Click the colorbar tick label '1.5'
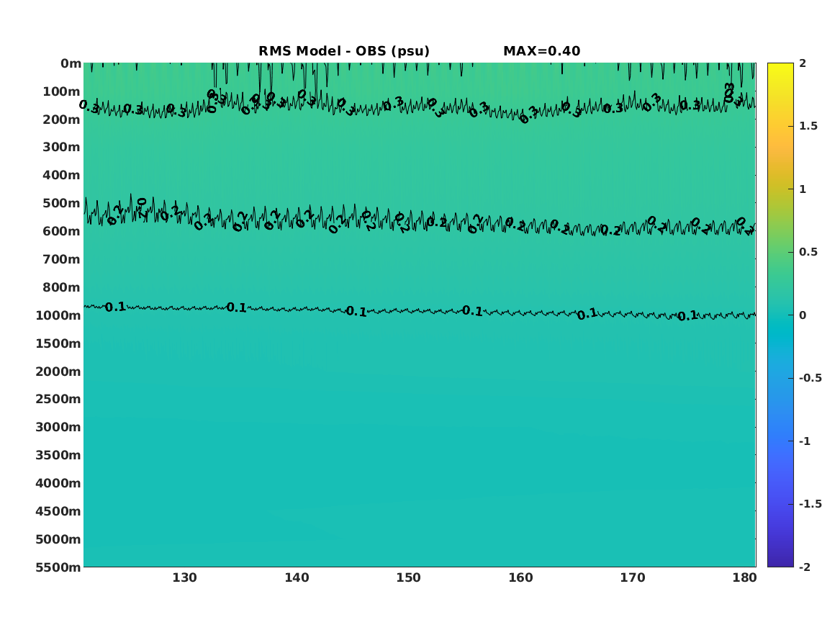Image resolution: width=840 pixels, height=630 pixels. [808, 126]
